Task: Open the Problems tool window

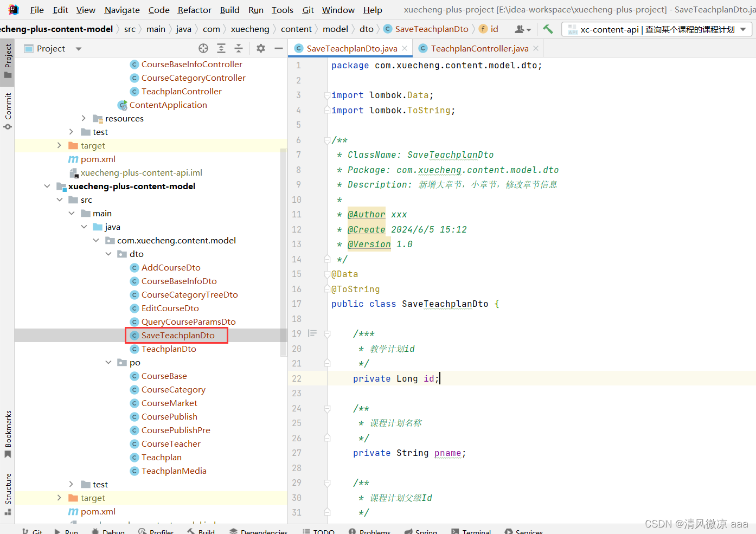Action: pyautogui.click(x=370, y=532)
